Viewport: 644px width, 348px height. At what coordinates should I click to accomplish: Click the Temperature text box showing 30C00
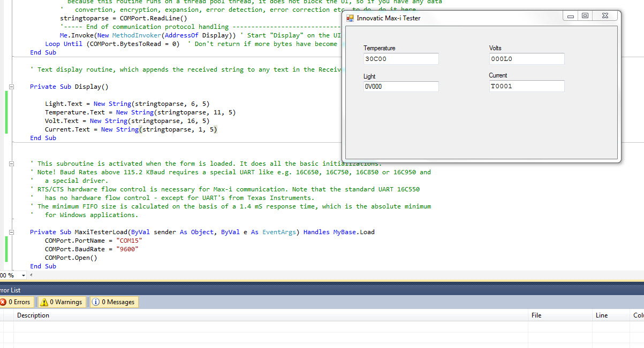click(401, 59)
